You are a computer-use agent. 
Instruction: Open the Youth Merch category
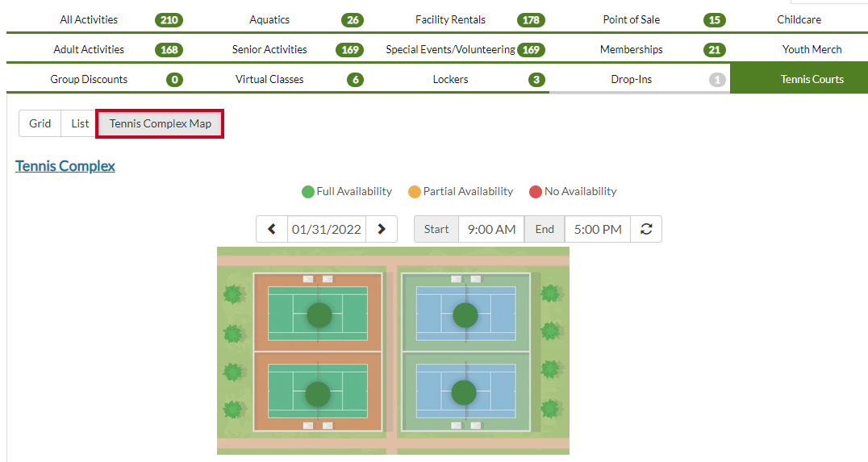tap(812, 50)
